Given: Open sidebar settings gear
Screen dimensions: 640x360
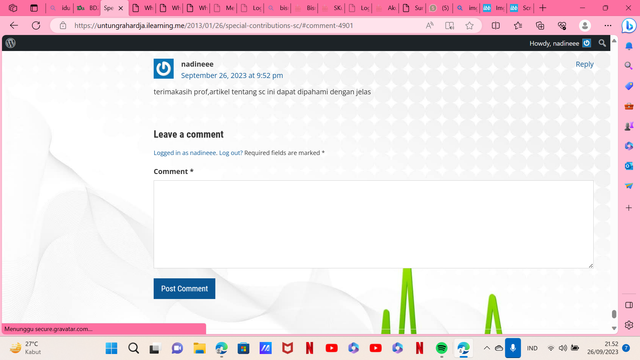Looking at the screenshot, I should [629, 325].
